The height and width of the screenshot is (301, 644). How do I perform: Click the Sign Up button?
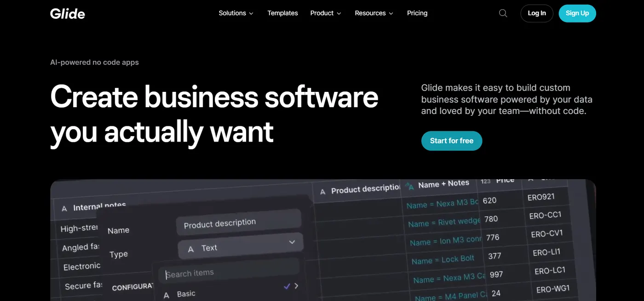(x=577, y=13)
